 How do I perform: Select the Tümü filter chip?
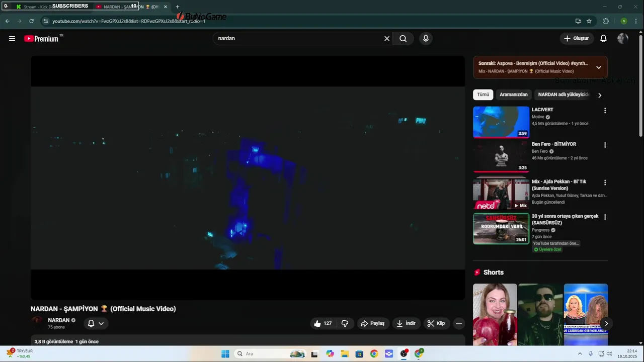(x=483, y=95)
